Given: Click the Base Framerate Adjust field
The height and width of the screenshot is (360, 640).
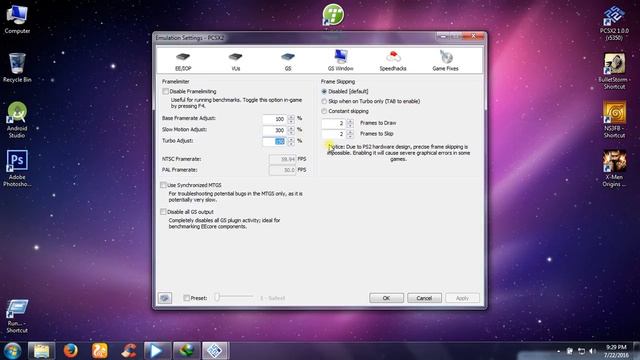Looking at the screenshot, I should [274, 119].
